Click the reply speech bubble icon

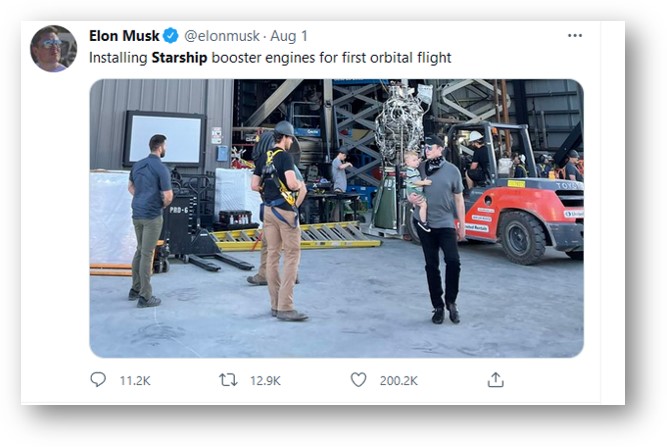click(x=98, y=380)
